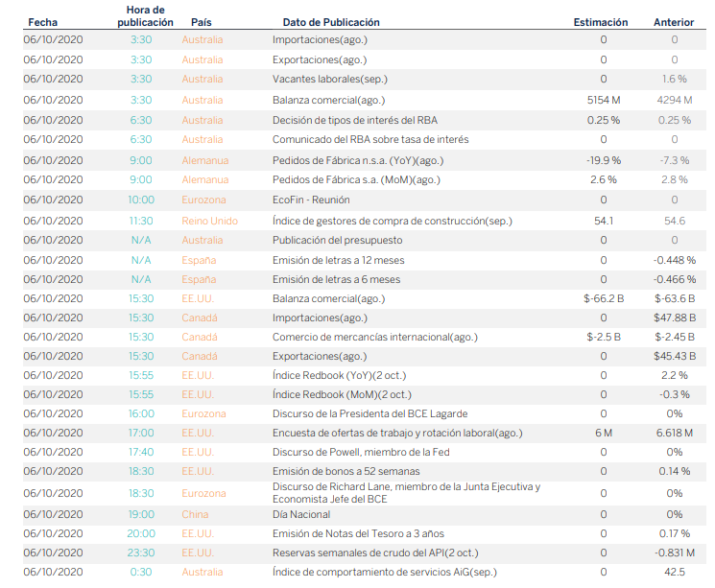Click the Fecha column header
Screen dimensions: 715x588
coord(43,22)
